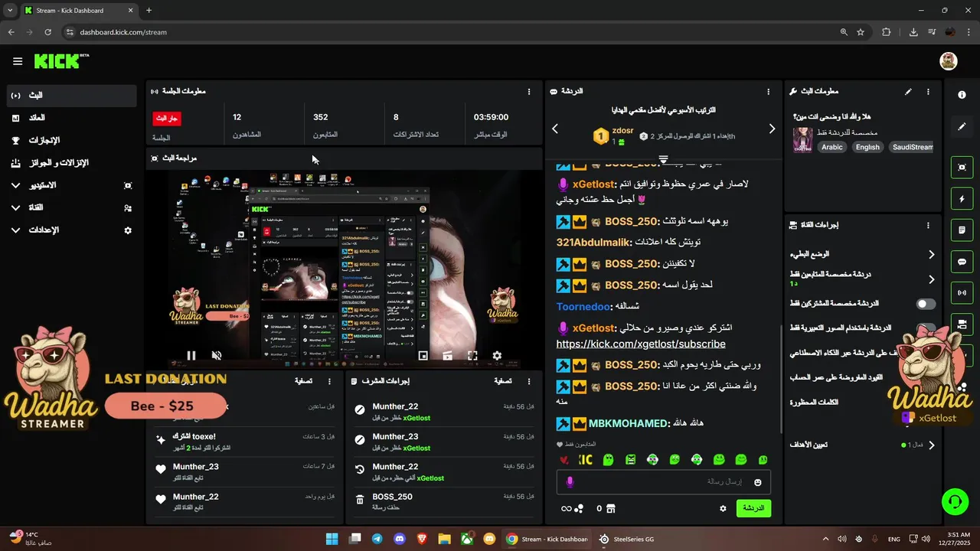Open the gift shop icon under the chat
Image resolution: width=980 pixels, height=551 pixels.
[611, 508]
